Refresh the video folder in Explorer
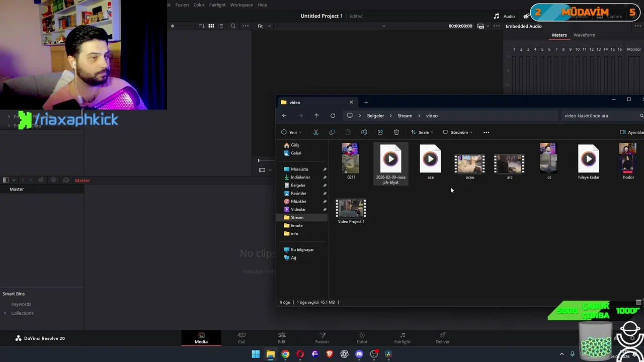Image resolution: width=644 pixels, height=362 pixels. click(333, 116)
